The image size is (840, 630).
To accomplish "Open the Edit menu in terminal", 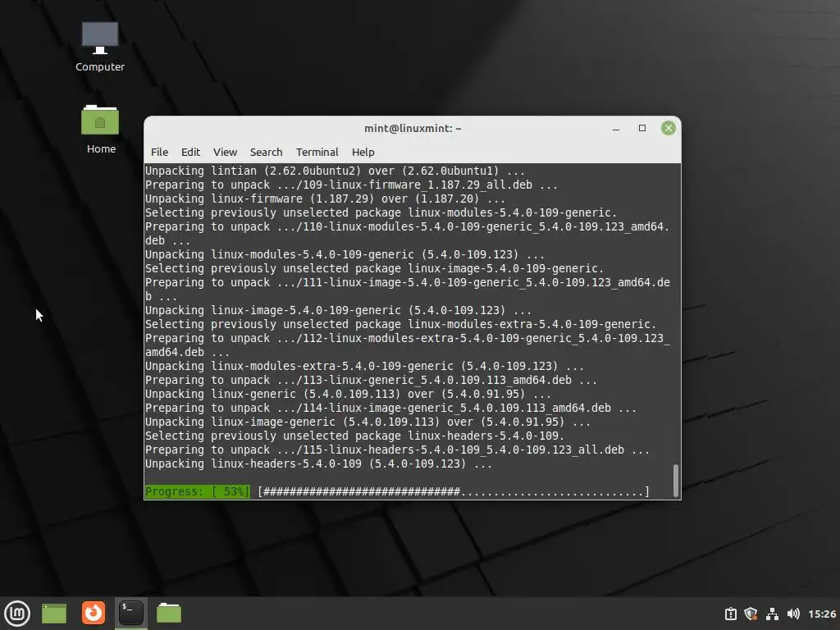I will click(190, 152).
